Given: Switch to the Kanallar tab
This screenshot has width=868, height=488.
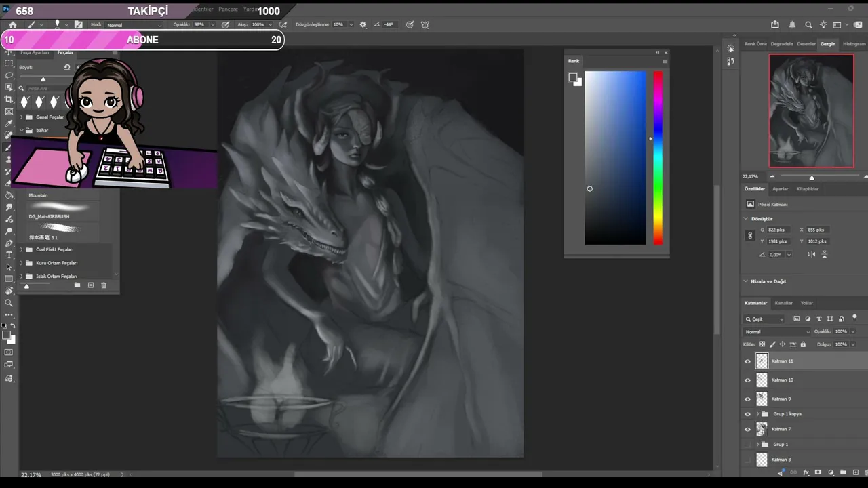Looking at the screenshot, I should coord(783,303).
